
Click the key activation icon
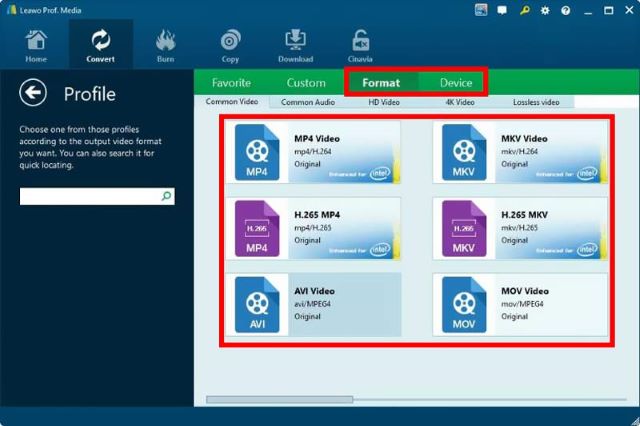[x=524, y=10]
